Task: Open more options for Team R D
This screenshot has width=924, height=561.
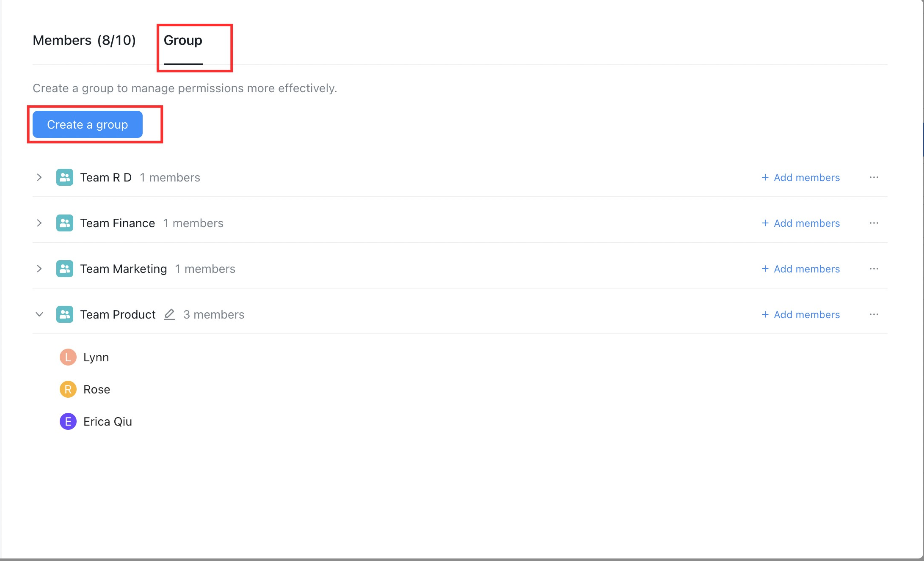Action: pyautogui.click(x=874, y=177)
